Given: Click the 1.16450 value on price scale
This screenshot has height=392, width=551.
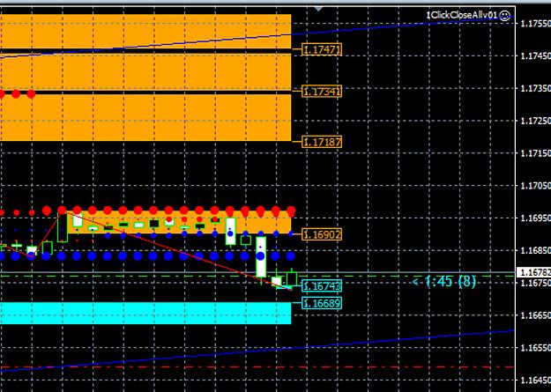Looking at the screenshot, I should coord(535,380).
